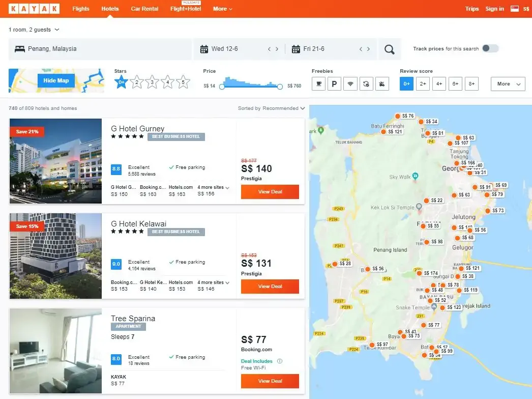Click the S$ 34 map marker

[x=429, y=121]
